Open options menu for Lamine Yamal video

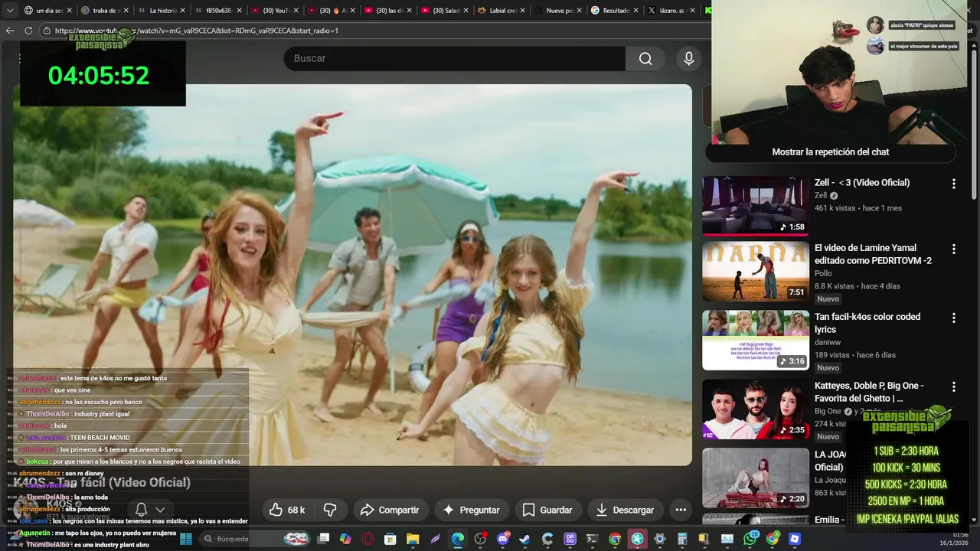[953, 249]
